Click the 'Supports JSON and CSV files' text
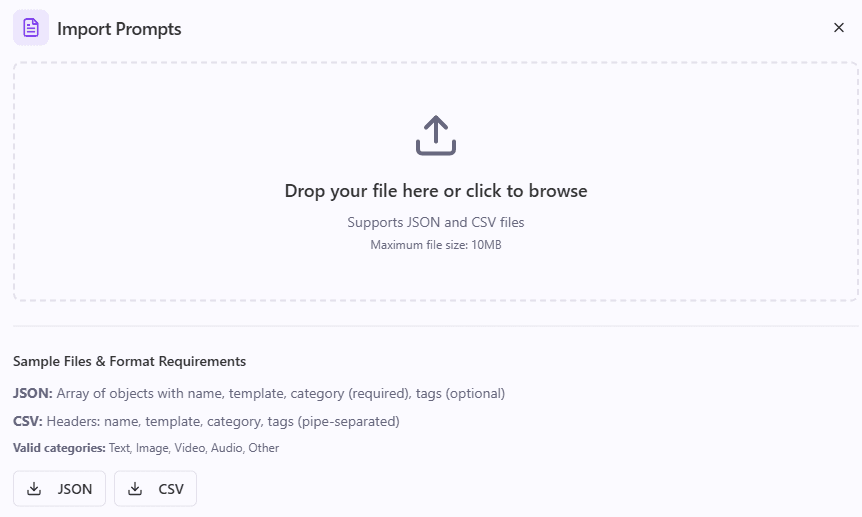This screenshot has height=517, width=862. 435,222
